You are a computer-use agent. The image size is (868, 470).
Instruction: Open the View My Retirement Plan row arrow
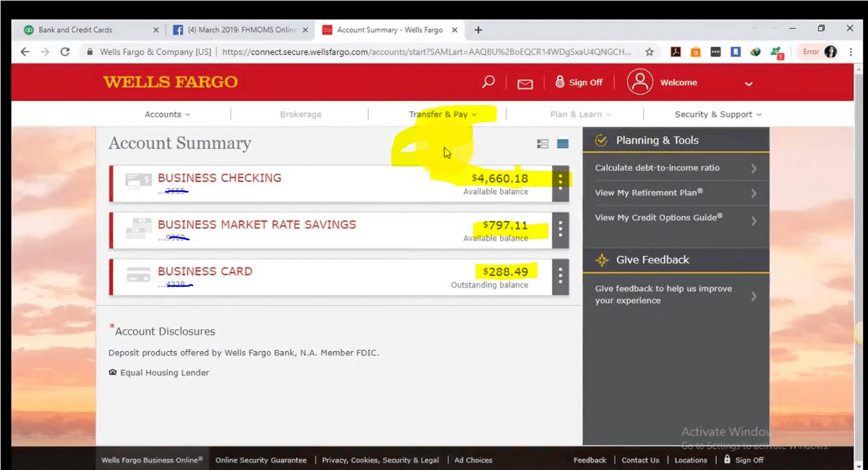(x=753, y=193)
